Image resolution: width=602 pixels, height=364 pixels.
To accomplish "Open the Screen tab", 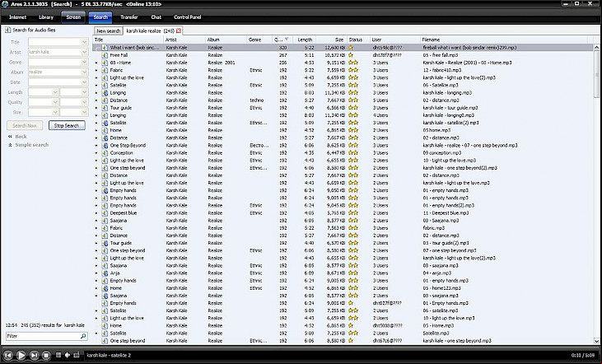I will coord(73,17).
